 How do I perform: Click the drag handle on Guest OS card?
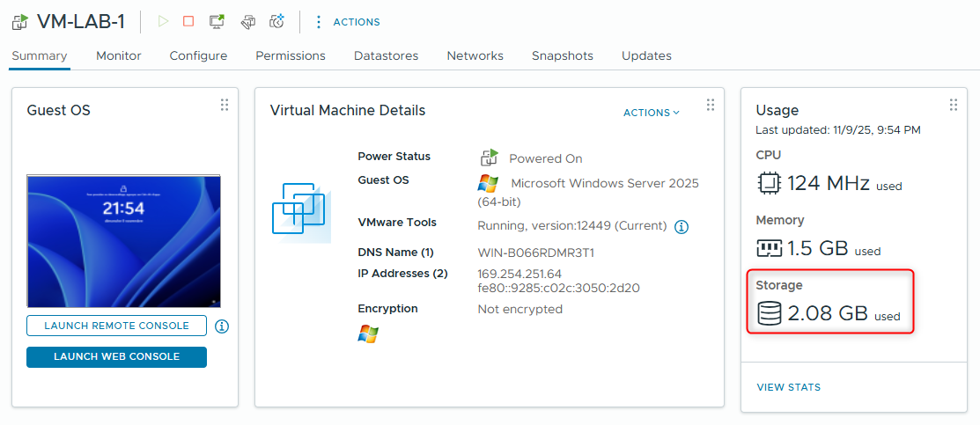pos(225,105)
